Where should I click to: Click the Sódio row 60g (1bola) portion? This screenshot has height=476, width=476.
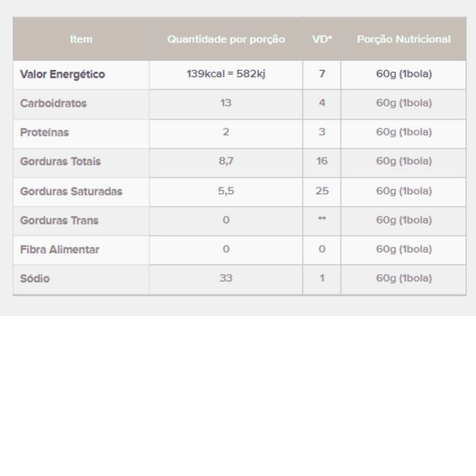tap(403, 278)
